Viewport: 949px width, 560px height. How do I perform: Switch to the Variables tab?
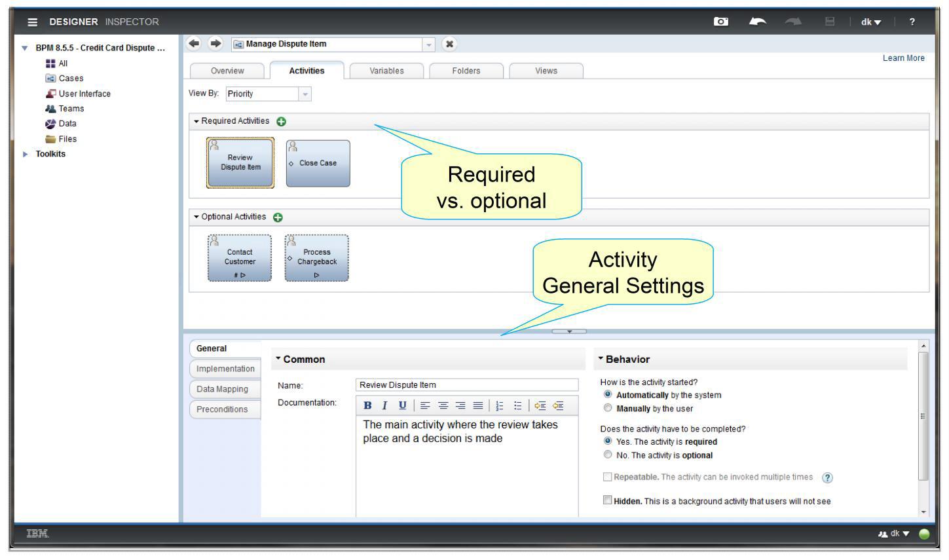pyautogui.click(x=386, y=71)
